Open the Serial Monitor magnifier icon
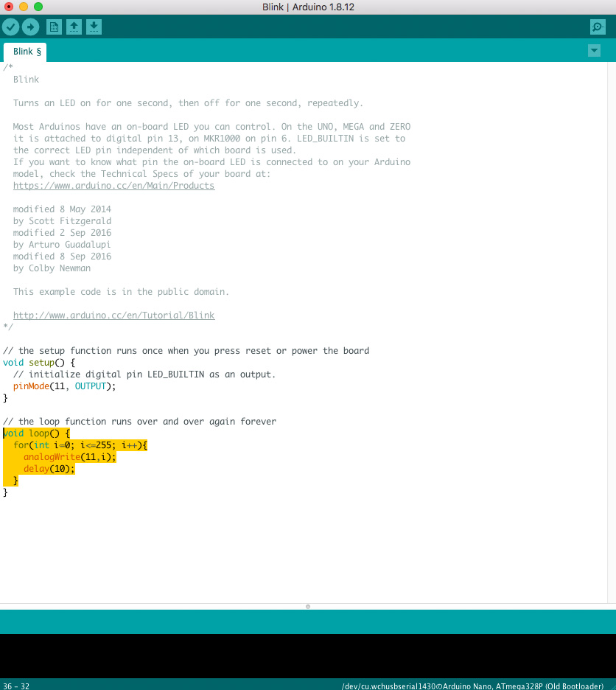 pyautogui.click(x=598, y=27)
